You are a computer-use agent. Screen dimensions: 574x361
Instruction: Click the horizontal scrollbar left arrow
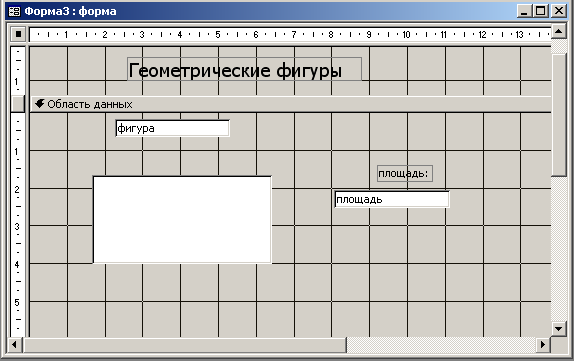click(15, 344)
